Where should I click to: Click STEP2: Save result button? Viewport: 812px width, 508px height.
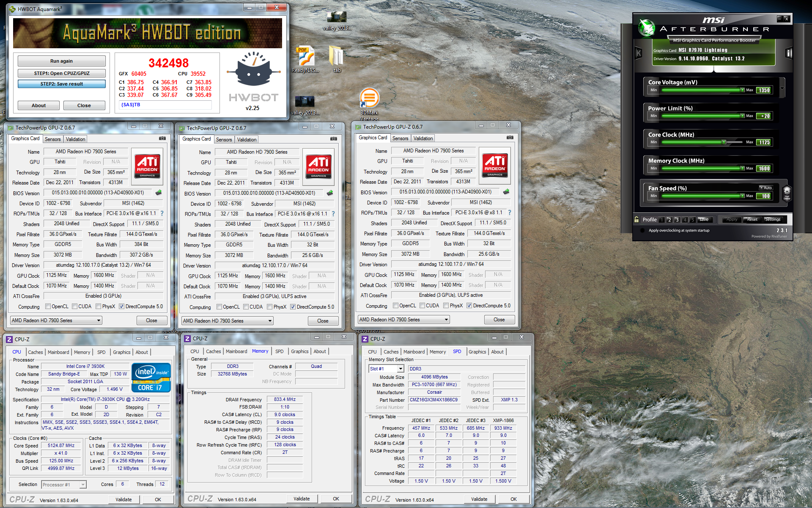62,84
